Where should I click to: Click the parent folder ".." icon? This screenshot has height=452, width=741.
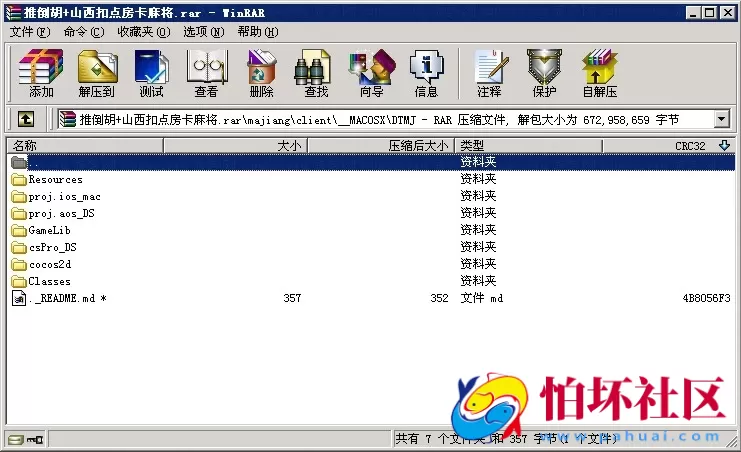(19, 163)
